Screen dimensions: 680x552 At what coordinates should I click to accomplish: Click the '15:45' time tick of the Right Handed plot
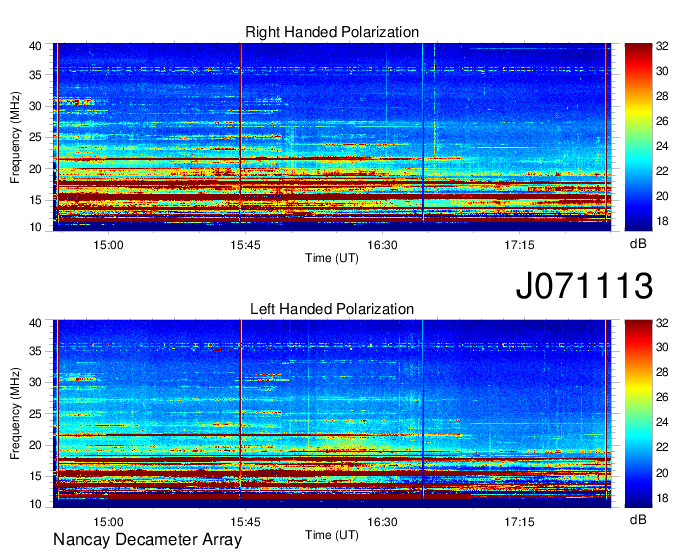coord(245,245)
